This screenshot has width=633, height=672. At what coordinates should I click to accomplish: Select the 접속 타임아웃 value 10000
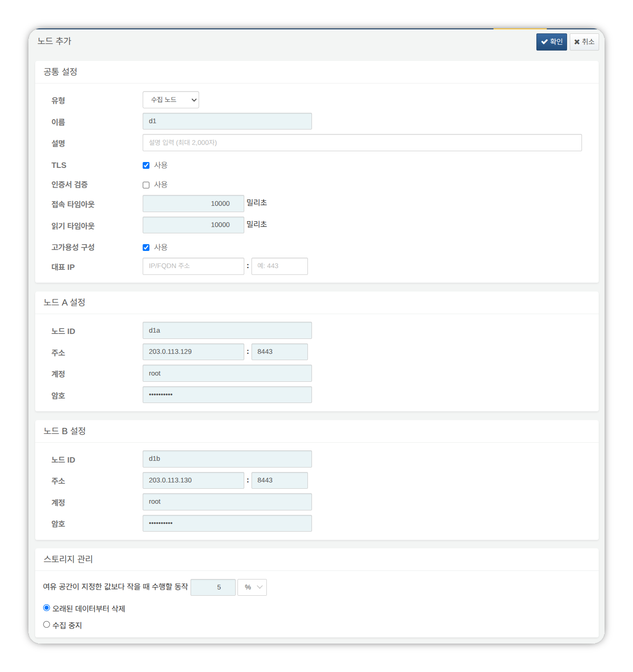coord(193,203)
